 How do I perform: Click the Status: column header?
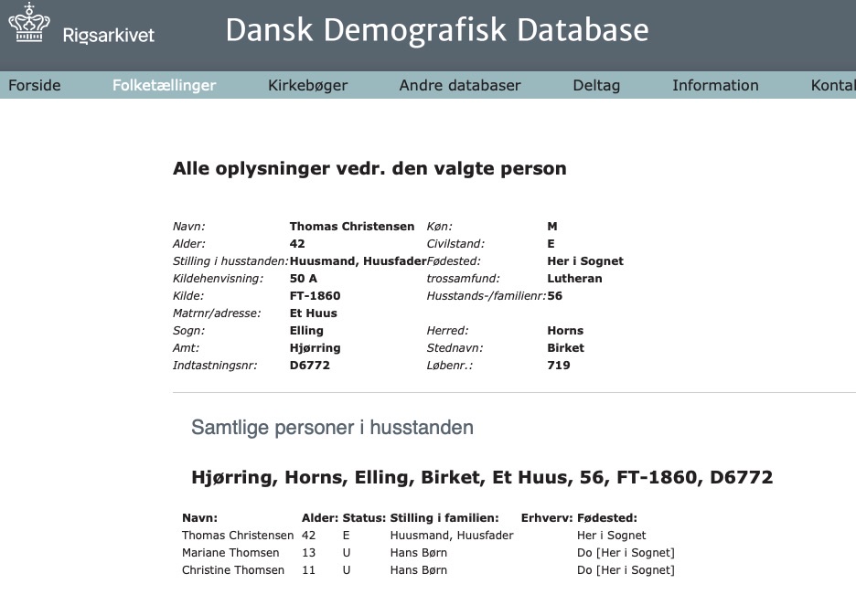point(364,518)
